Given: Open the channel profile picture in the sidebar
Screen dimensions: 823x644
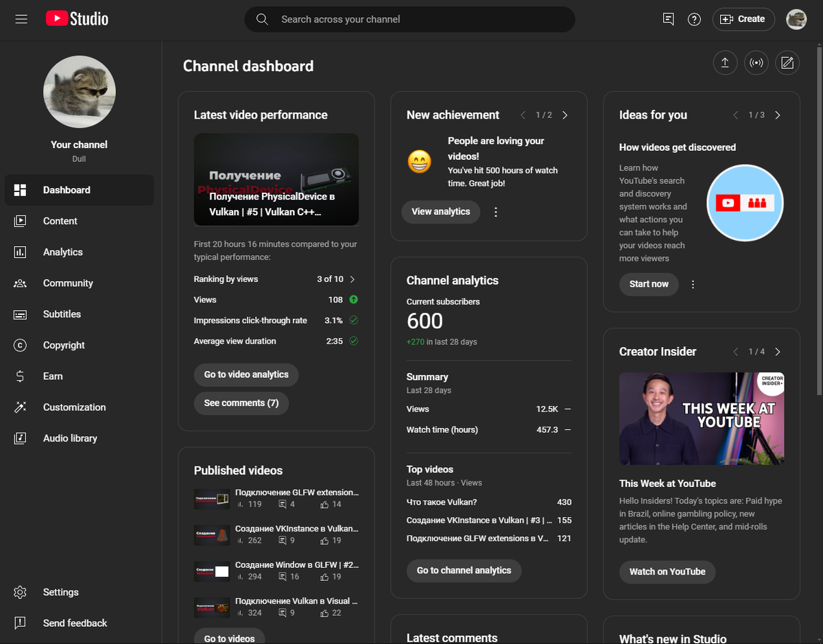Looking at the screenshot, I should (x=80, y=92).
